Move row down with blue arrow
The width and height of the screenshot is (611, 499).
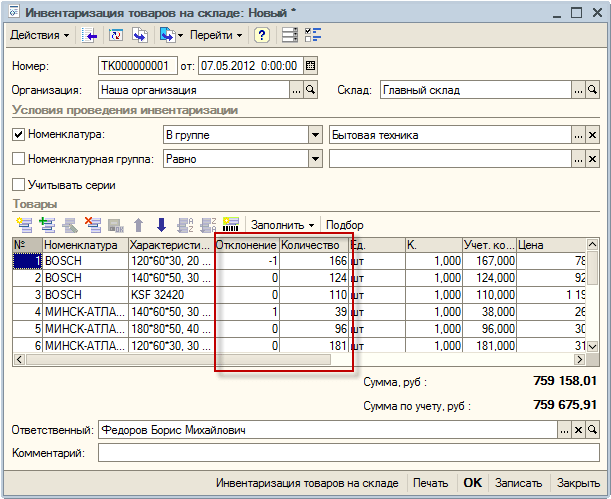[x=161, y=225]
